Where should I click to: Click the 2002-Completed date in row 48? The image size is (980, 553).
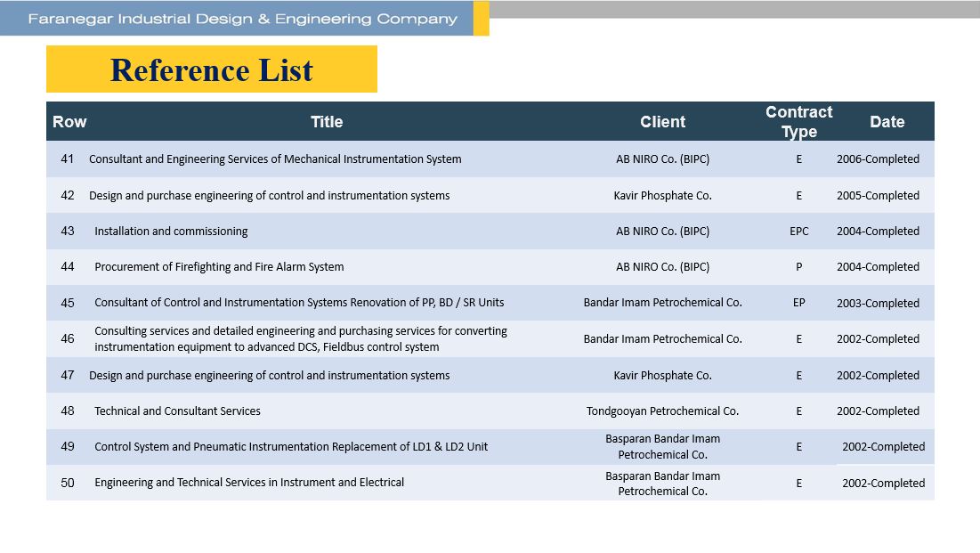pos(879,411)
